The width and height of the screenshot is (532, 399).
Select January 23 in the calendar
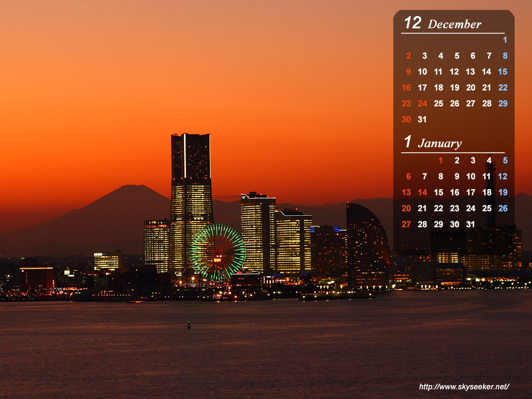(454, 208)
